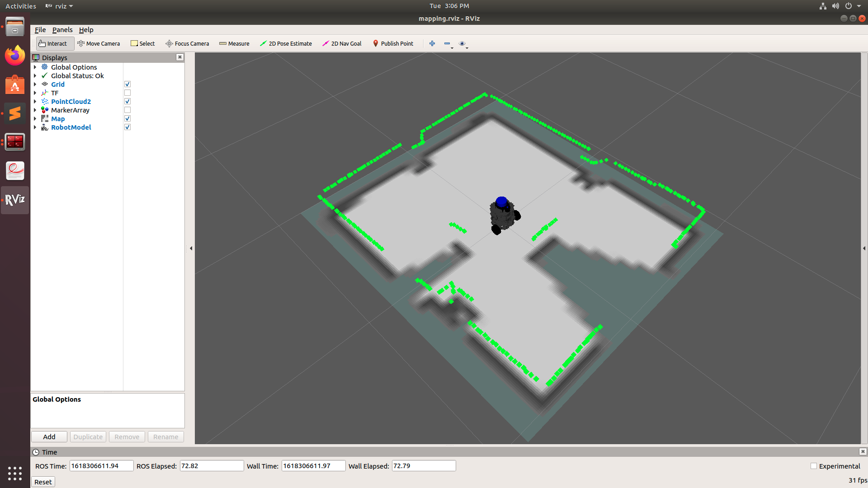This screenshot has height=488, width=868.
Task: Pick the 2D Nav Goal tool
Action: coord(342,43)
